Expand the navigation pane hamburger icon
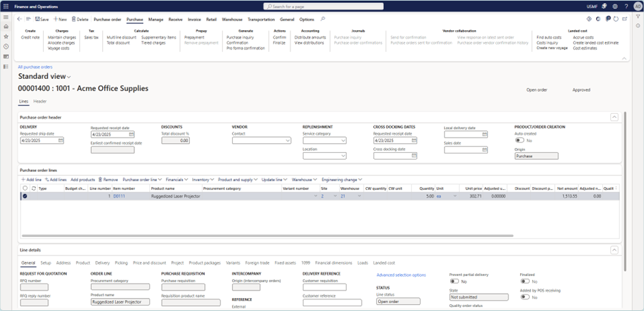Screen dimensions: 644x311 [5, 17]
